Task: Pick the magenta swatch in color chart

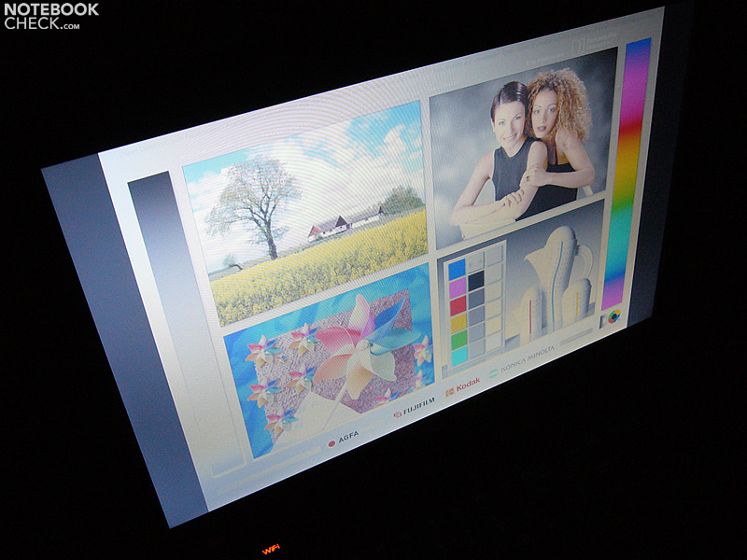Action: coord(458,288)
